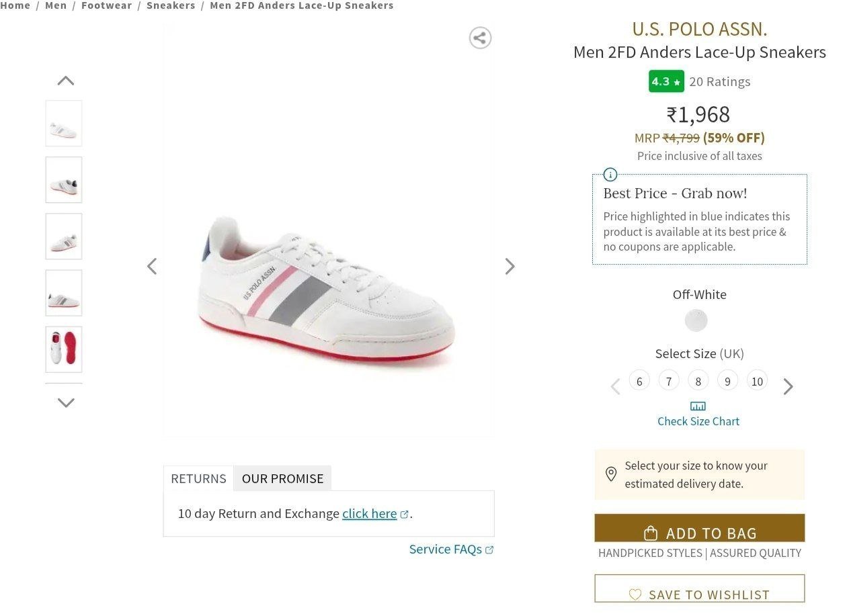This screenshot has width=847, height=616.
Task: Move the thumbnail list up with the chevron
Action: (66, 81)
